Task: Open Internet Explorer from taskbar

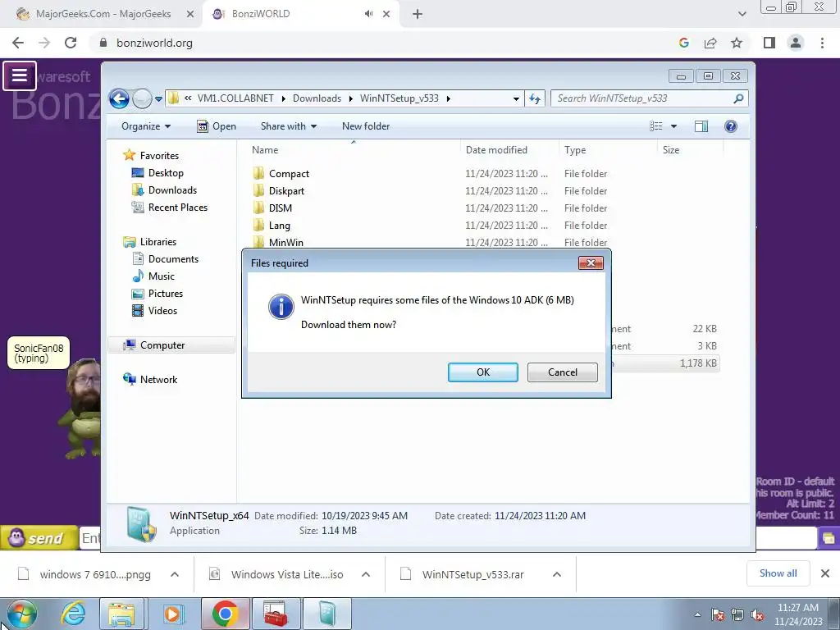Action: click(x=73, y=614)
